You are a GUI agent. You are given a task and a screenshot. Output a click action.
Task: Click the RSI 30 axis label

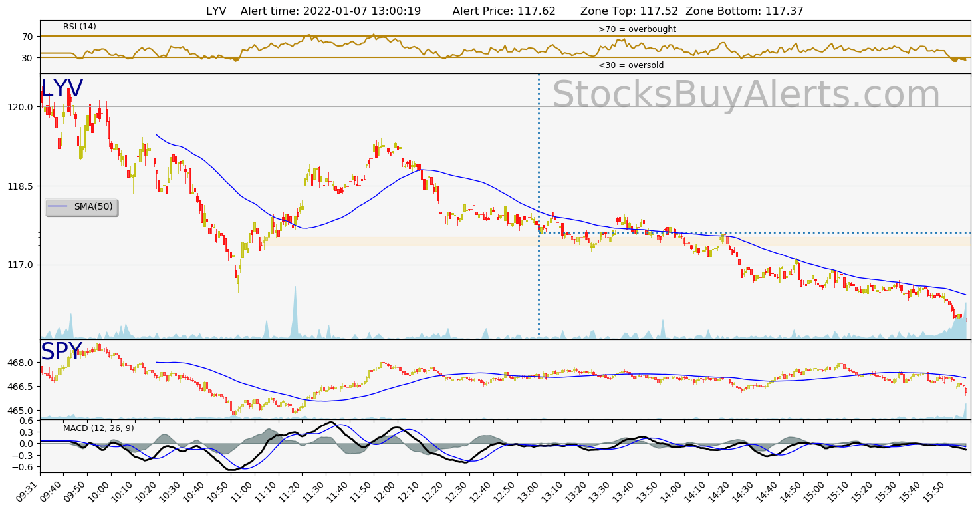(x=27, y=58)
